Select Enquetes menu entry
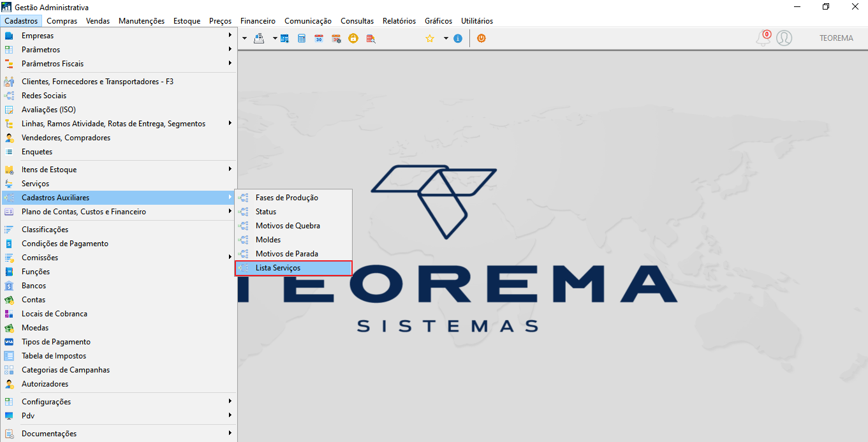This screenshot has width=868, height=442. tap(119, 152)
